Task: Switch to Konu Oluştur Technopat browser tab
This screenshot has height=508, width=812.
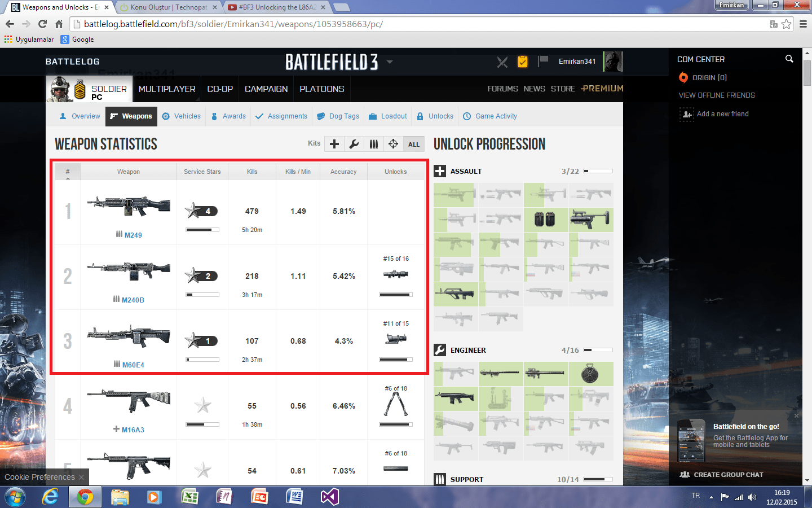Action: click(x=168, y=7)
